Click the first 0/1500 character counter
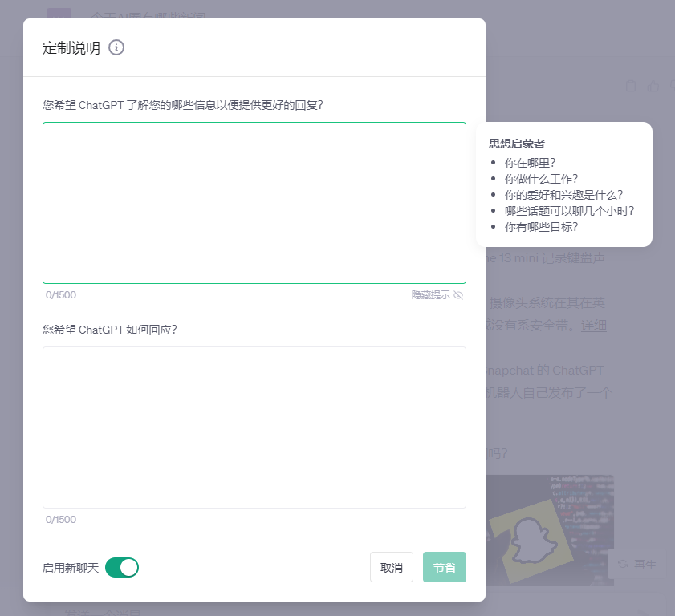Viewport: 675px width, 616px height. tap(61, 295)
